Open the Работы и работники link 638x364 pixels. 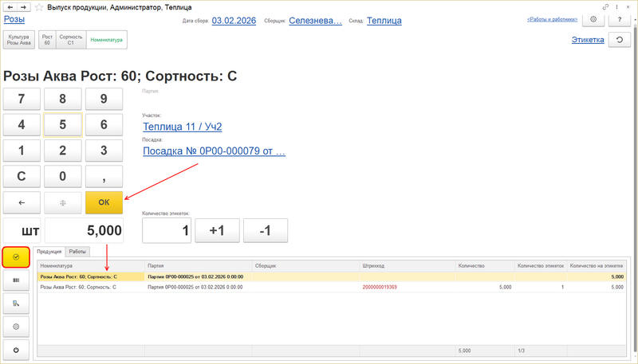click(552, 19)
